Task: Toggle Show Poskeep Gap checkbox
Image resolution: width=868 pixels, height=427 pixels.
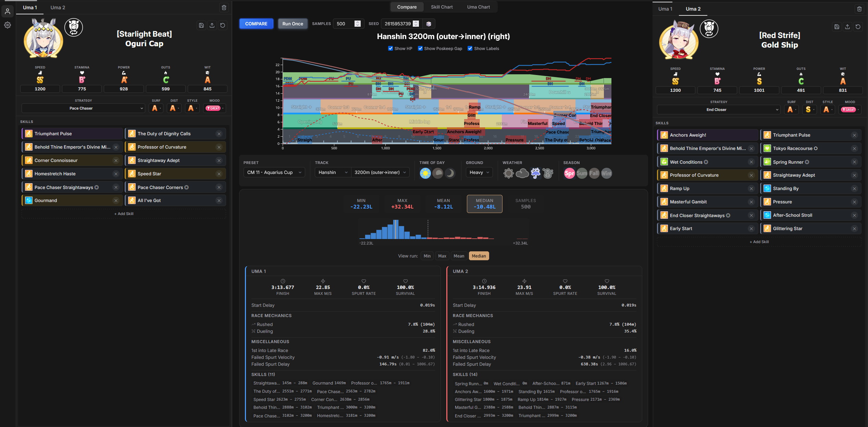Action: tap(420, 48)
